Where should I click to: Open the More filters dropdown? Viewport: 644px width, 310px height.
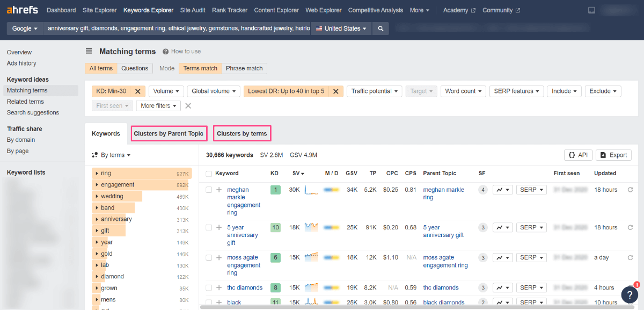tap(159, 106)
